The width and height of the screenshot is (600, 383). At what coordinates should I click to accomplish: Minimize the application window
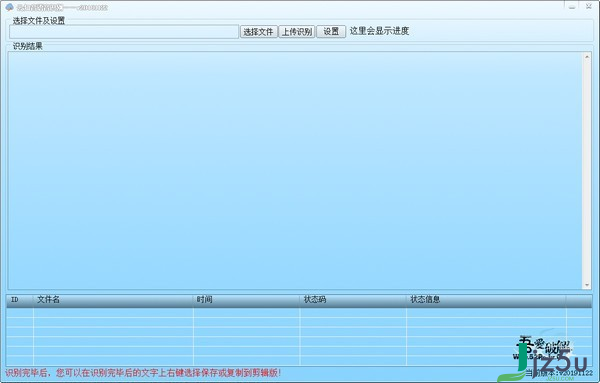click(572, 6)
